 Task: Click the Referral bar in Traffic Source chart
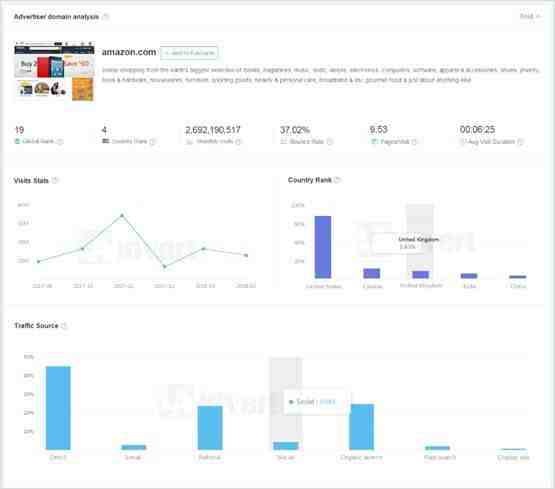click(210, 428)
